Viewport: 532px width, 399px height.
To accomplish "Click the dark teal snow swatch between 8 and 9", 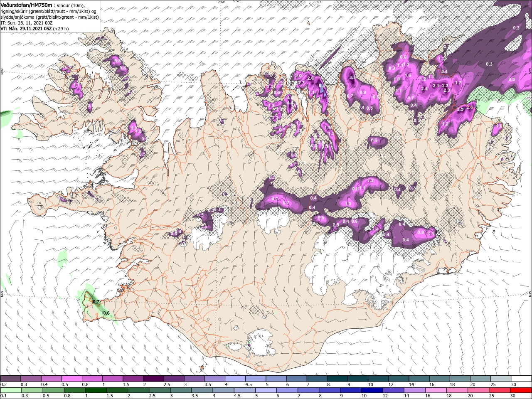I will 337,379.
